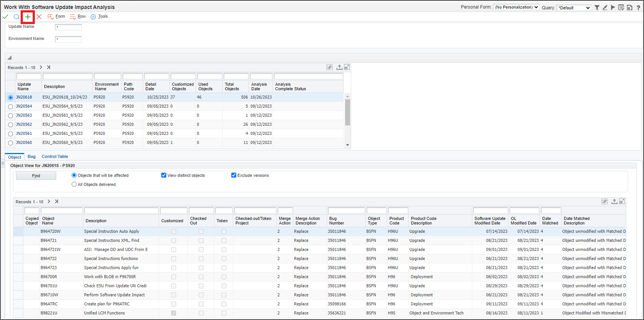The width and height of the screenshot is (644, 320).
Task: Switch to the Bug tab
Action: (x=31, y=157)
